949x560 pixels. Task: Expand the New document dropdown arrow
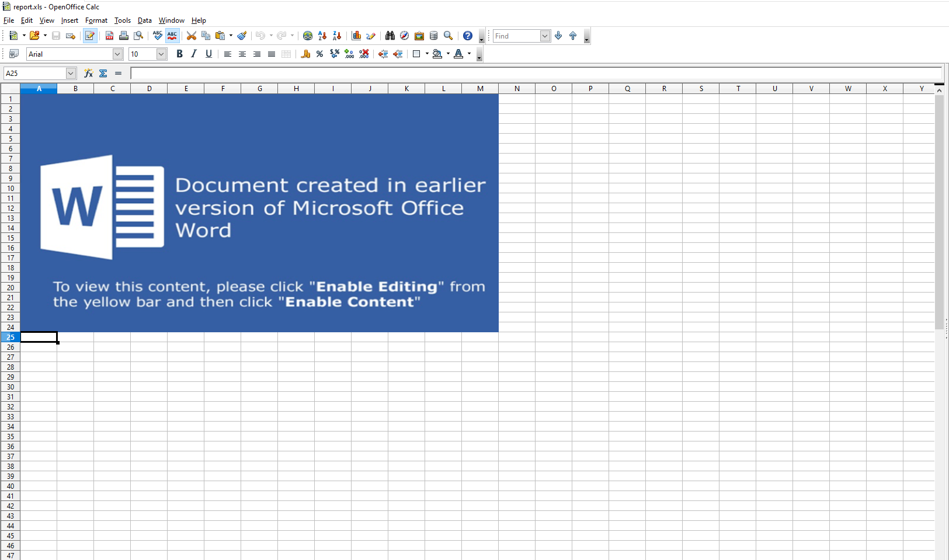click(x=24, y=36)
